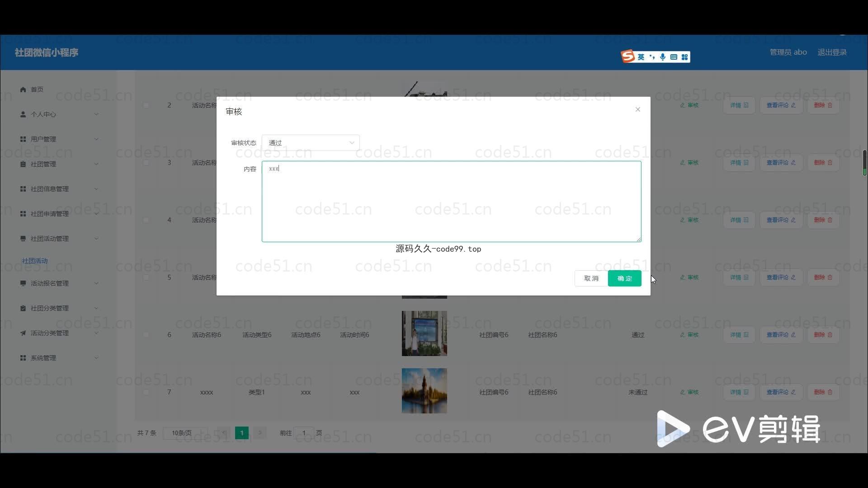Open the soft keyboard icon in Sogou bar

pos(674,57)
